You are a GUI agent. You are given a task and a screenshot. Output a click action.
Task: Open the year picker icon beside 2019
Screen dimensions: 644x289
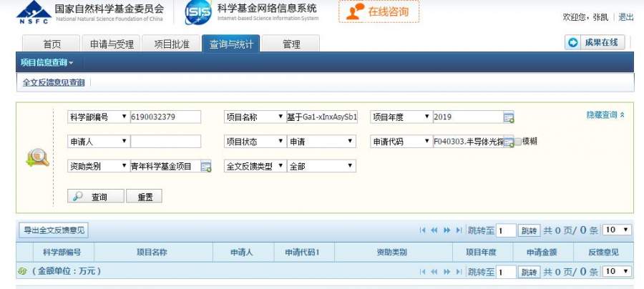[x=509, y=118]
